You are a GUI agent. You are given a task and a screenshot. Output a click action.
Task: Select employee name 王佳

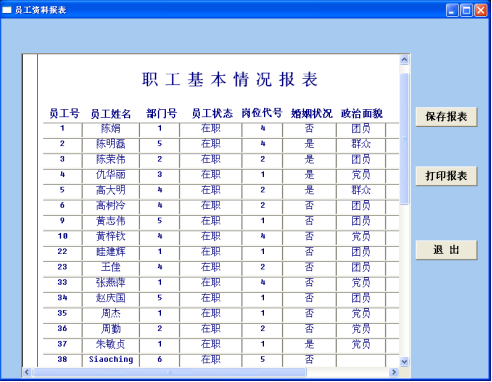point(111,267)
